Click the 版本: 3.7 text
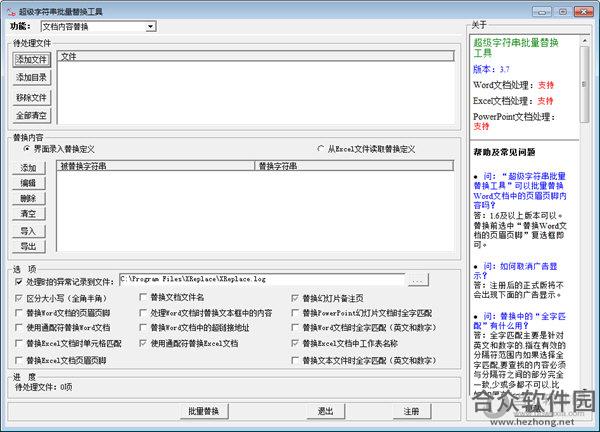600x432 pixels. (x=491, y=69)
